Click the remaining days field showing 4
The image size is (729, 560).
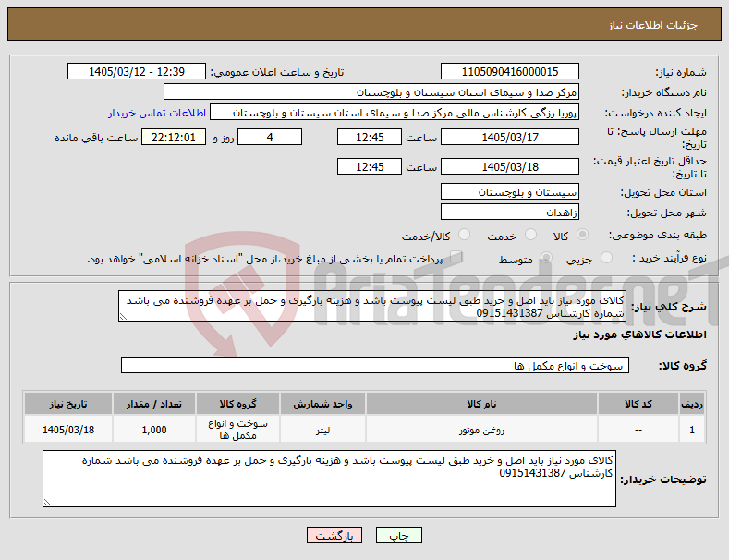pyautogui.click(x=270, y=137)
